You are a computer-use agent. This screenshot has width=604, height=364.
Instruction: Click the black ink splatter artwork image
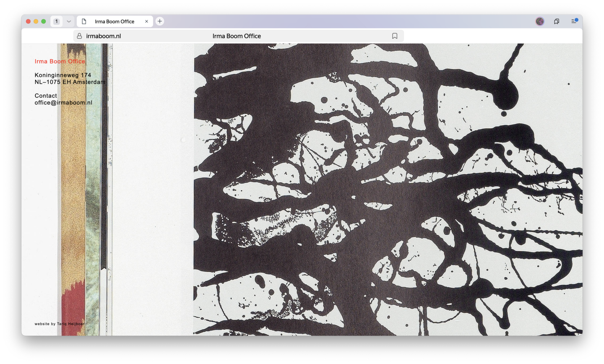(388, 190)
